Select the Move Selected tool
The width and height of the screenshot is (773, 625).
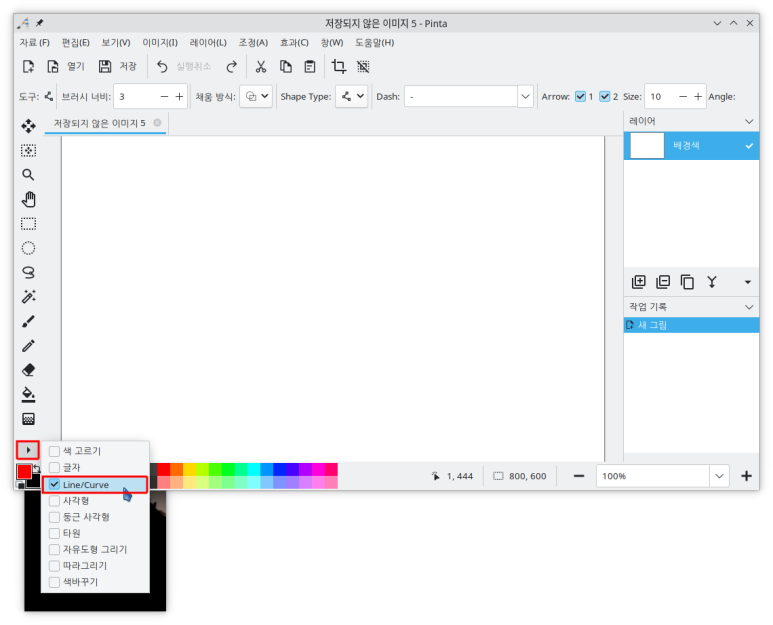pyautogui.click(x=28, y=126)
